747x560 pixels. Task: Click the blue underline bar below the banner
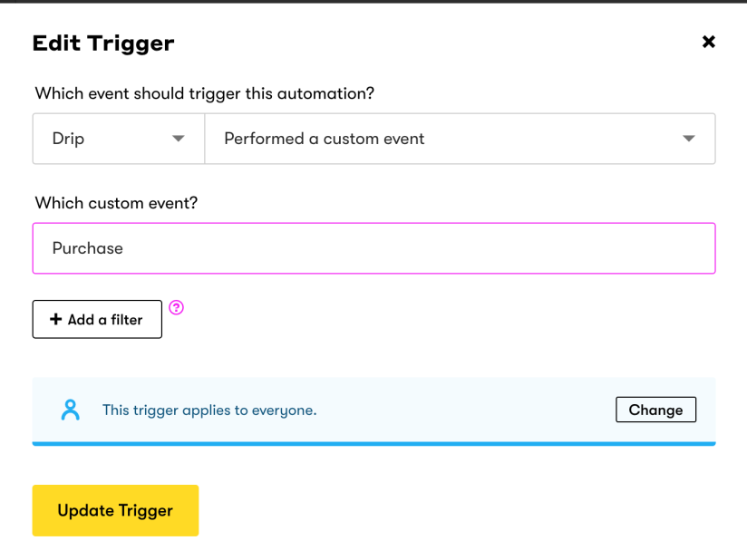click(x=373, y=443)
